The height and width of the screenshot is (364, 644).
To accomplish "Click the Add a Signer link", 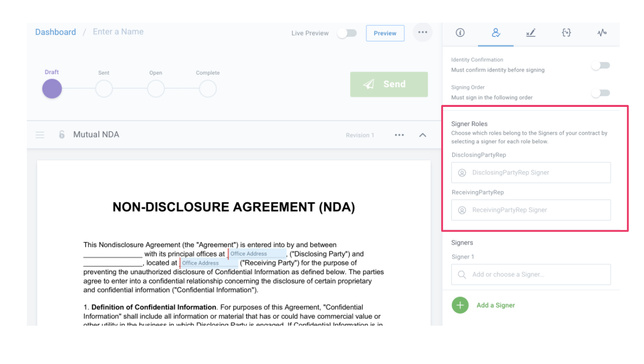I will [x=496, y=305].
